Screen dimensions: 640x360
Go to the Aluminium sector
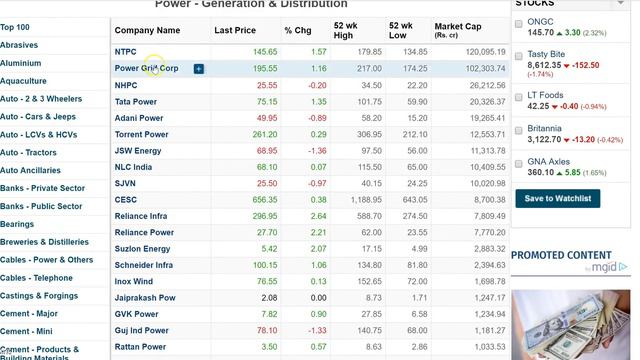[20, 63]
